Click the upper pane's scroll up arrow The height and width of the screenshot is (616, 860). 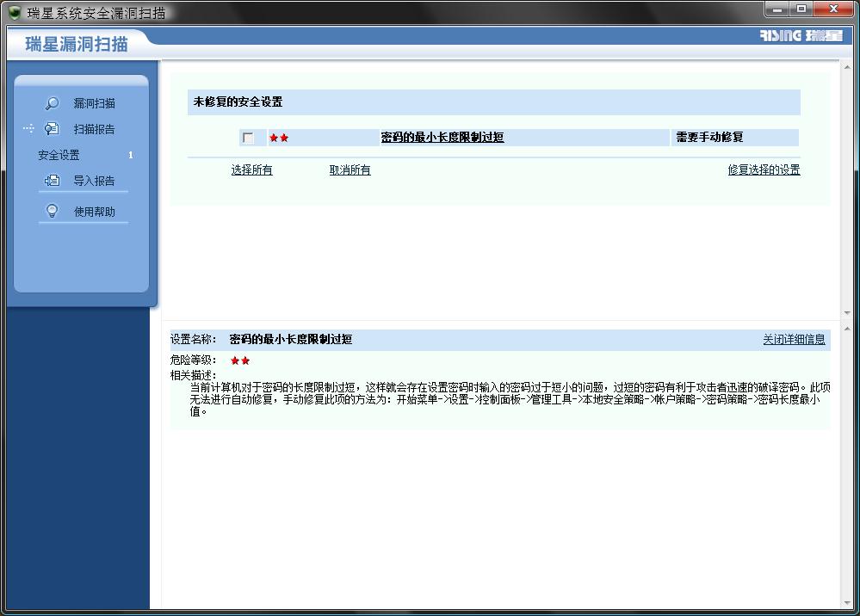(847, 68)
